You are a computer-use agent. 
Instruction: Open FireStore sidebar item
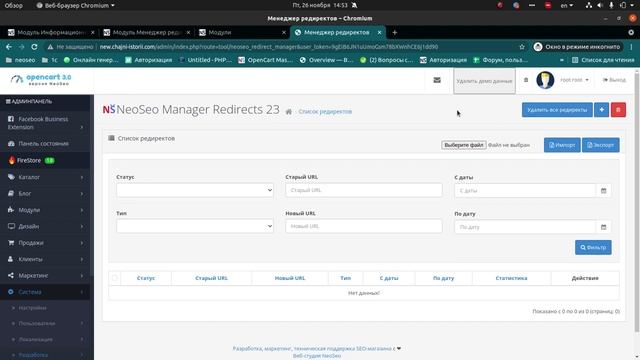pyautogui.click(x=45, y=160)
